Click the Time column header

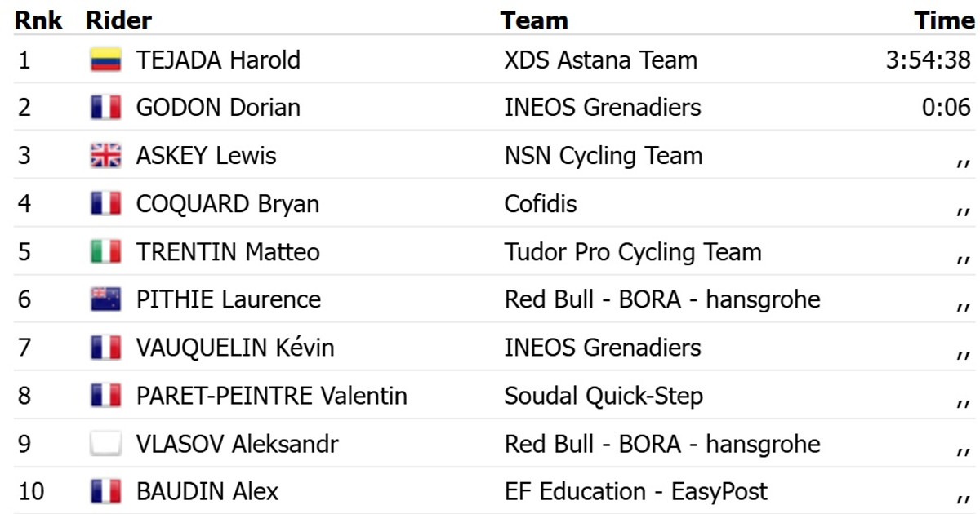click(944, 20)
